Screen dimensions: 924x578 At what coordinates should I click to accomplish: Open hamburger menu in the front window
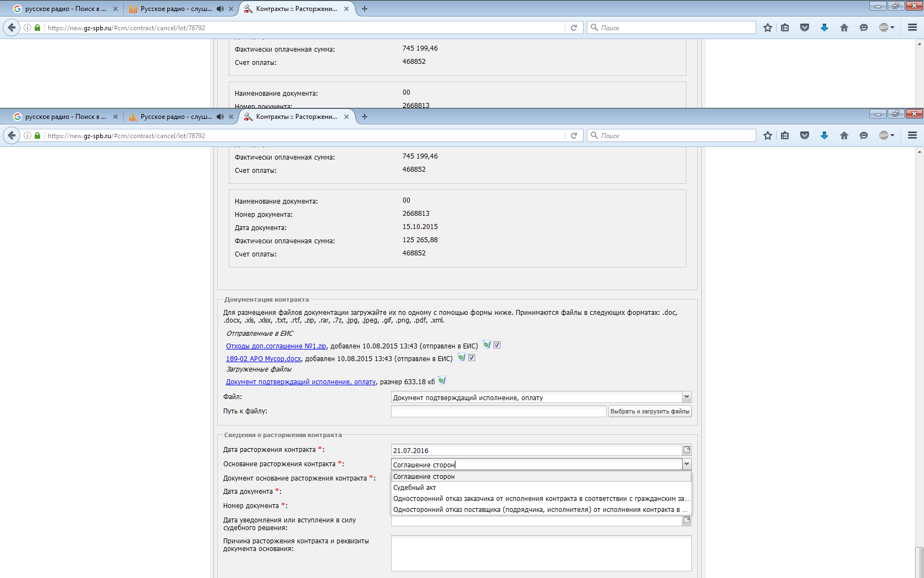click(912, 135)
